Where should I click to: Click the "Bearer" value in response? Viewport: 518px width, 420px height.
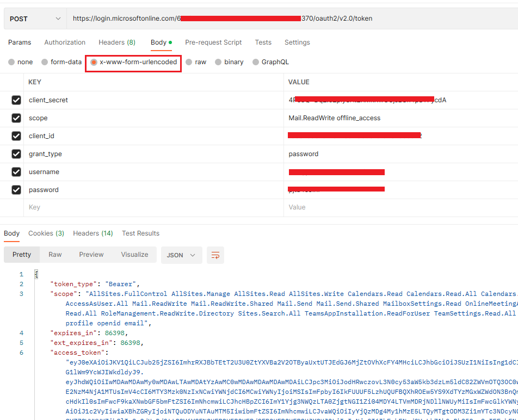[121, 284]
